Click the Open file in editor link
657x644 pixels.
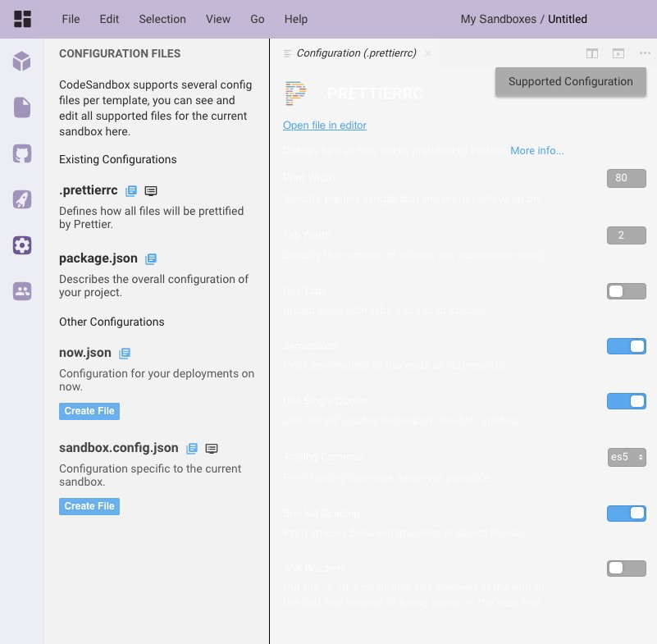325,126
